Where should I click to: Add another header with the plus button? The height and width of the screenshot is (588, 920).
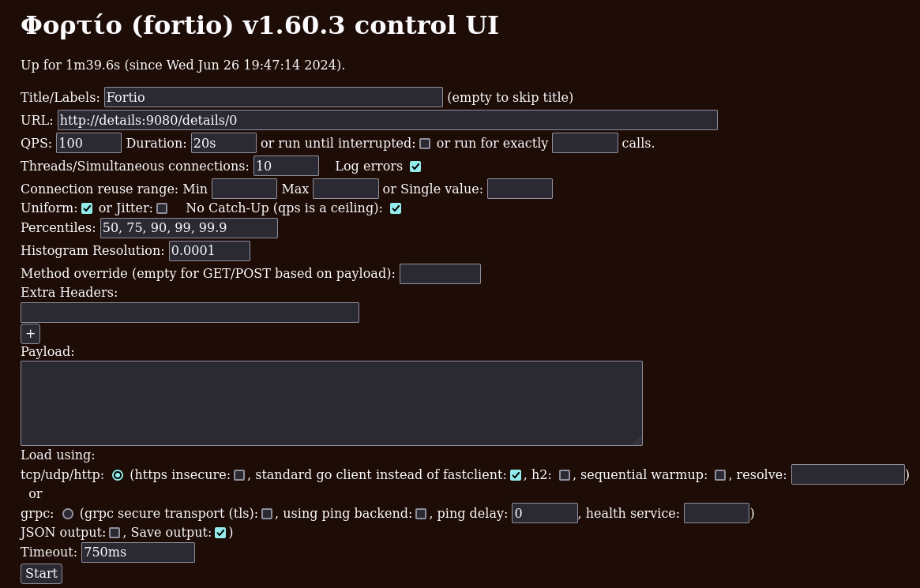tap(31, 334)
